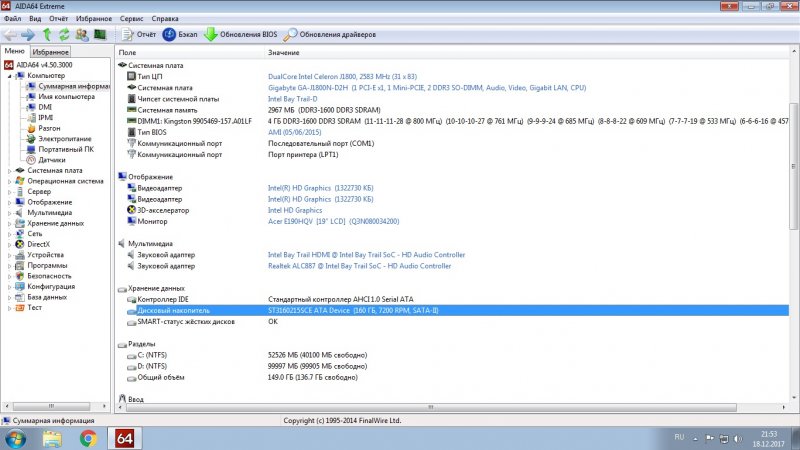Screen dimensions: 800x450
Task: Click the Back arrow toolbar icon
Action: pyautogui.click(x=10, y=35)
